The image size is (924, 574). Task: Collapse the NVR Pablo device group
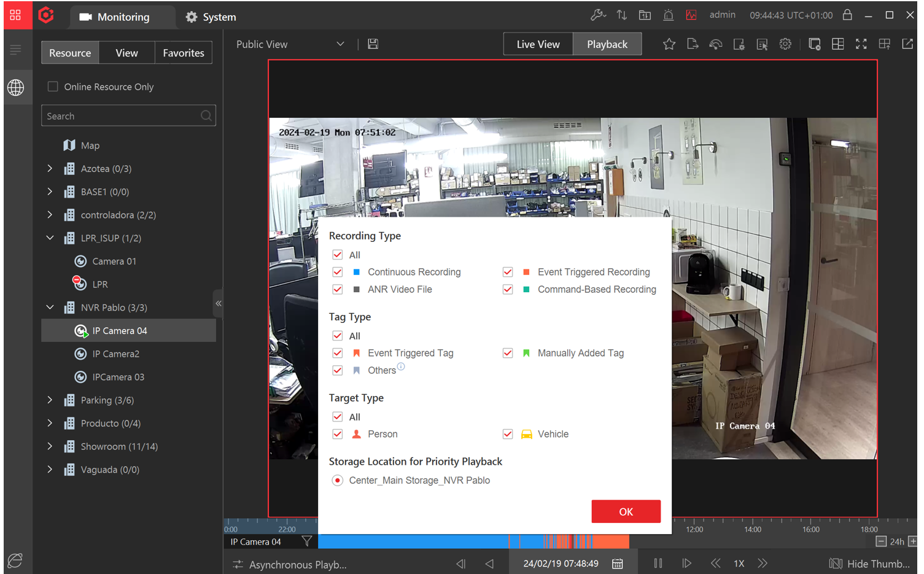(x=50, y=307)
